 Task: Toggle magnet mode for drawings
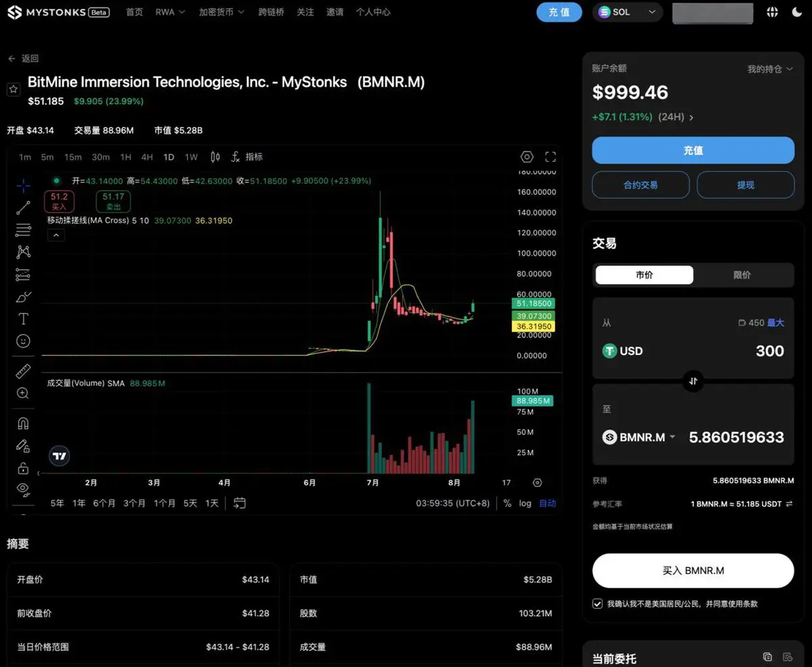coord(23,423)
